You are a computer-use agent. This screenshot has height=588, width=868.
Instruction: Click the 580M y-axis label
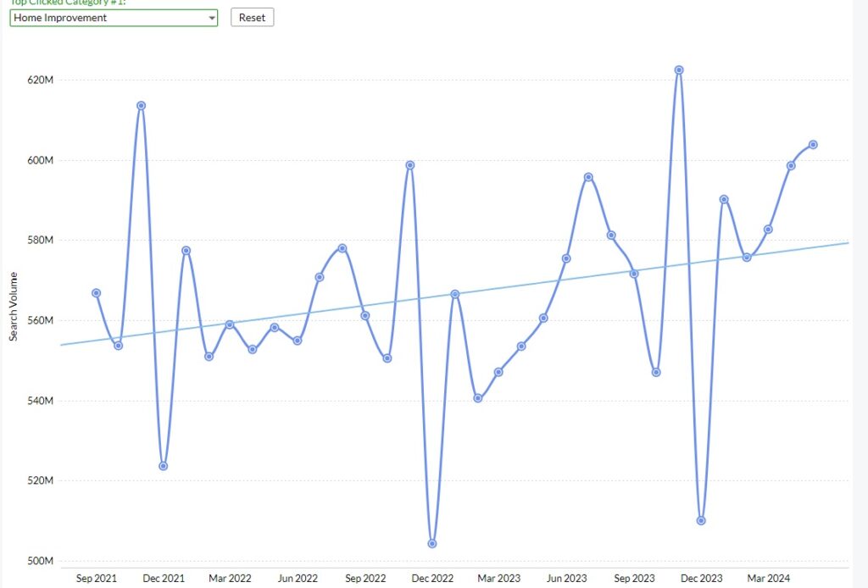pyautogui.click(x=42, y=241)
